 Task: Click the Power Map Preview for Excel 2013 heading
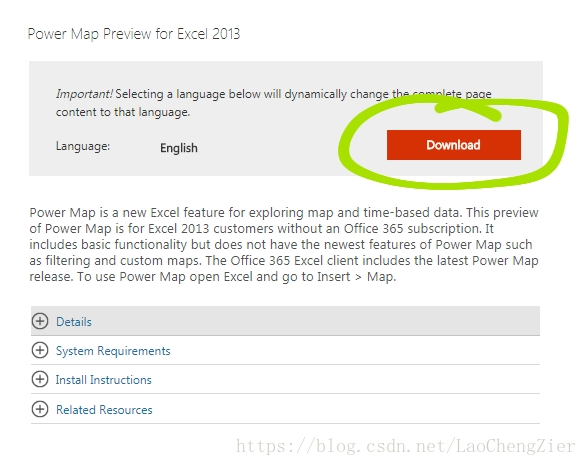coord(134,34)
